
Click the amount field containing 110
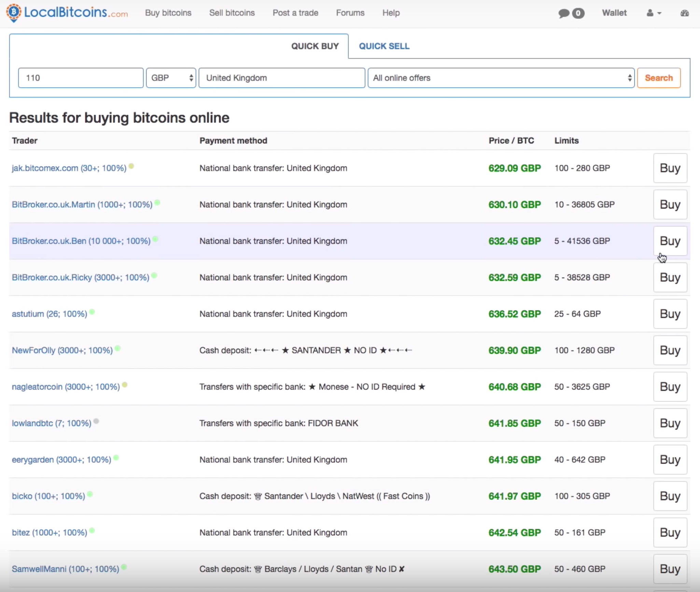click(81, 78)
